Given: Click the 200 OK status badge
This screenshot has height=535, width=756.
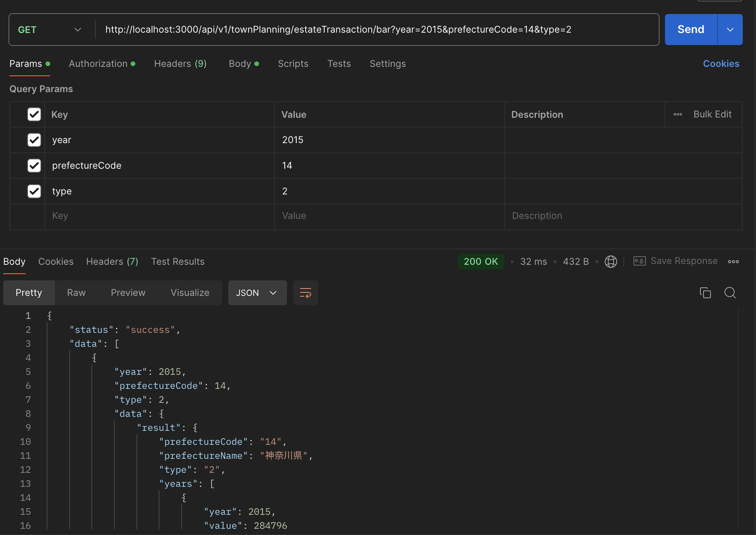Looking at the screenshot, I should click(x=481, y=262).
